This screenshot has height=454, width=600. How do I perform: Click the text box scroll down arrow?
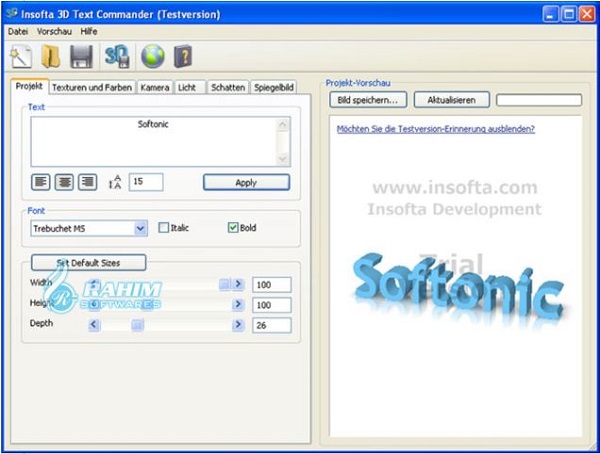[283, 158]
